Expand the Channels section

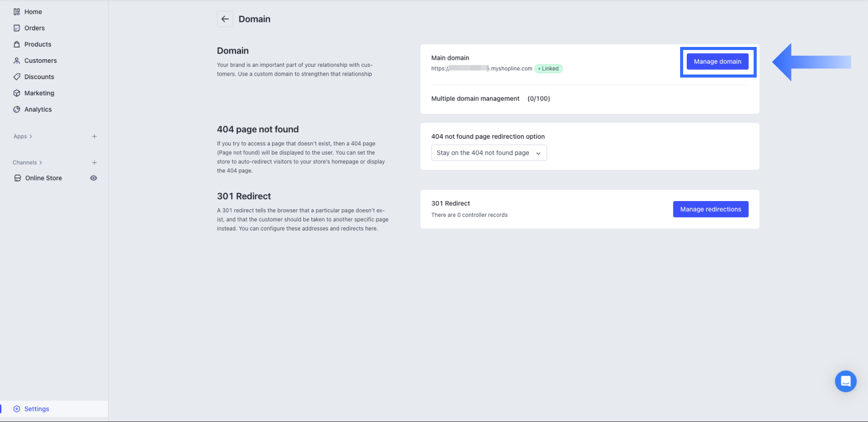[x=28, y=163]
